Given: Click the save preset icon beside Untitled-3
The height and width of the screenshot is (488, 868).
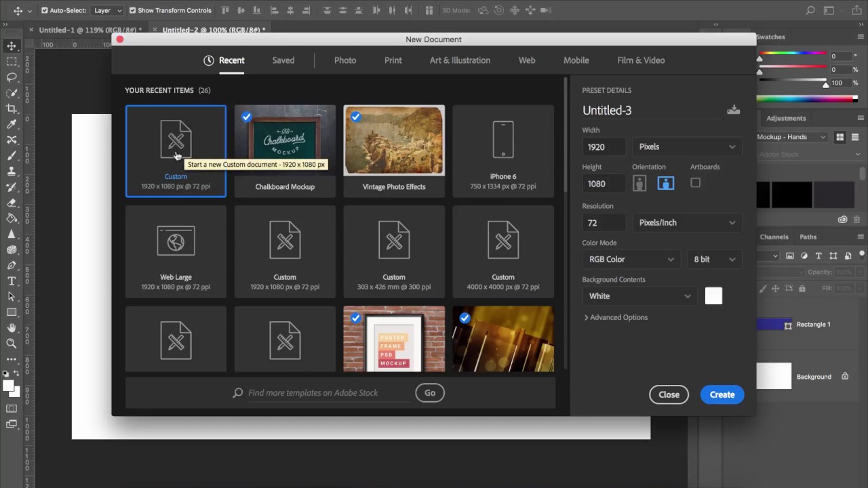Looking at the screenshot, I should click(733, 110).
